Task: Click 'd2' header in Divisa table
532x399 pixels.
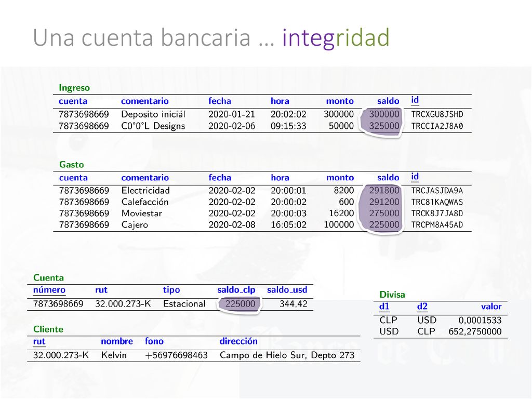Action: point(422,307)
